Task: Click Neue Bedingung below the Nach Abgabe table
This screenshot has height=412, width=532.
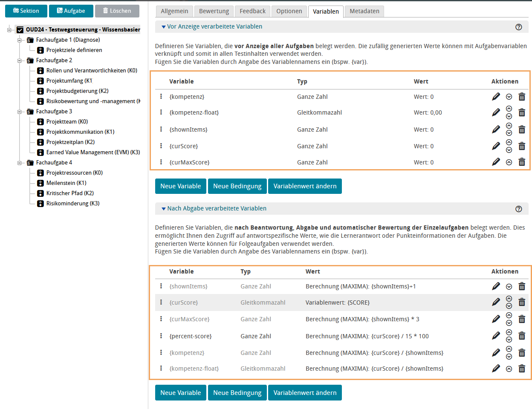Action: [x=237, y=393]
